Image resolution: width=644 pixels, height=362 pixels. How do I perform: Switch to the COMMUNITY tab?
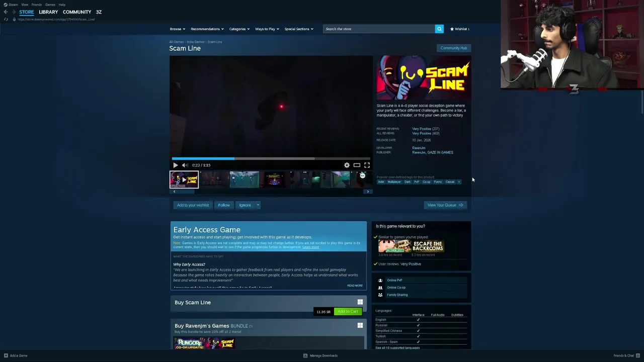point(77,12)
